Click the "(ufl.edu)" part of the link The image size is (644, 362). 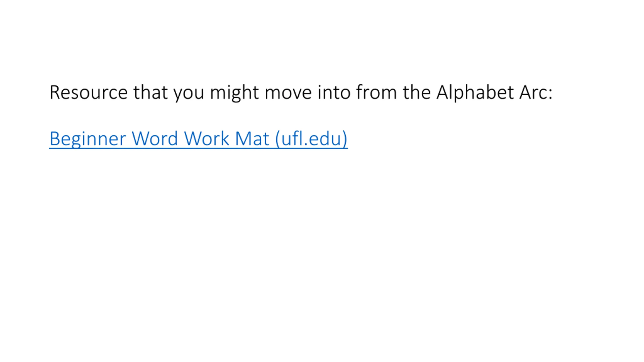pyautogui.click(x=311, y=139)
